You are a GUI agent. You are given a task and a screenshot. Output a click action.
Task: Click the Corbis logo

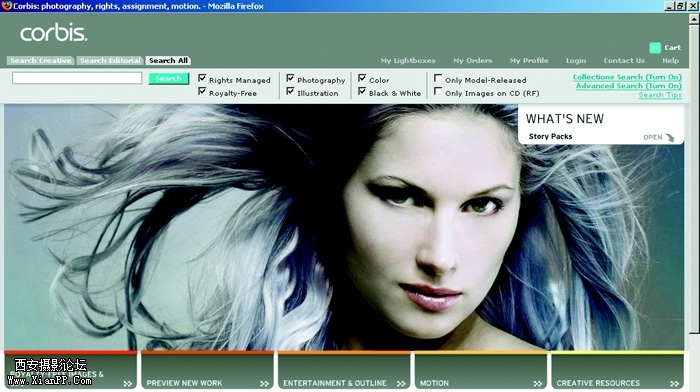54,33
